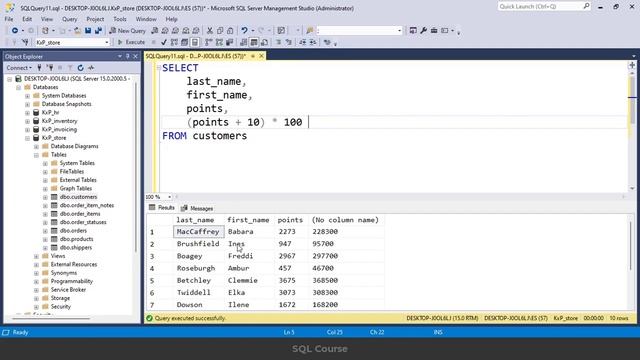Click the split editor plus icon at the scrollbar top

[x=632, y=65]
